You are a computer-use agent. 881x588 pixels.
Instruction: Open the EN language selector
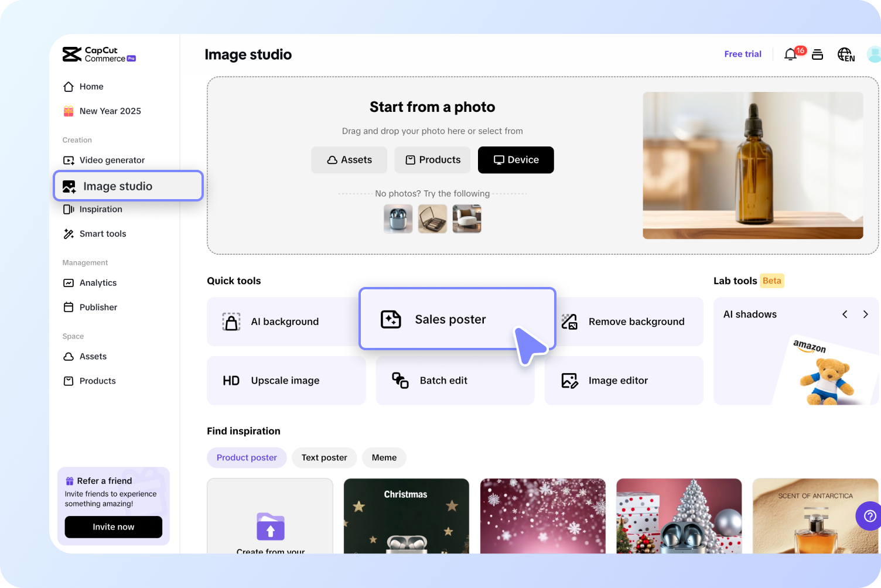tap(846, 54)
